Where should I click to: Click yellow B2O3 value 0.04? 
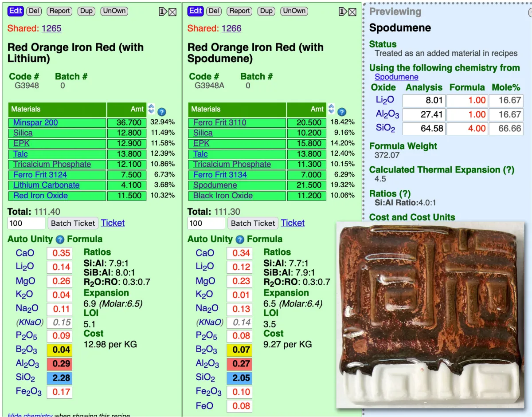(x=59, y=350)
